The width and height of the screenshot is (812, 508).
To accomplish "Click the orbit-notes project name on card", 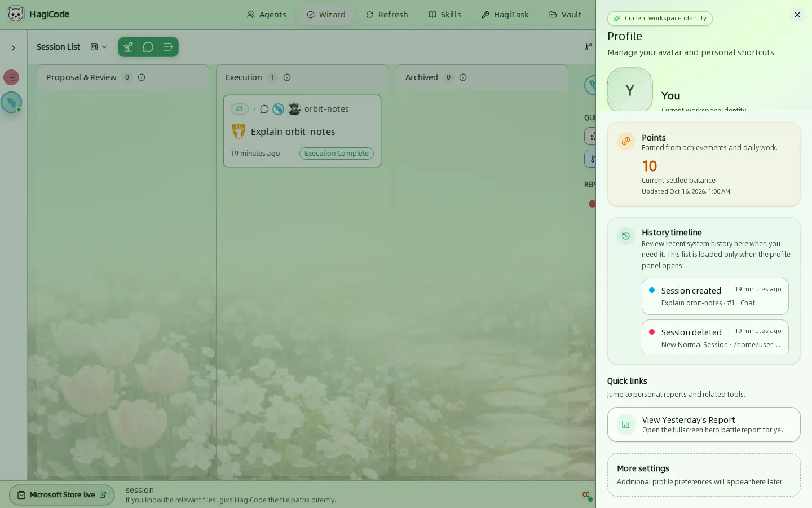I will click(326, 109).
